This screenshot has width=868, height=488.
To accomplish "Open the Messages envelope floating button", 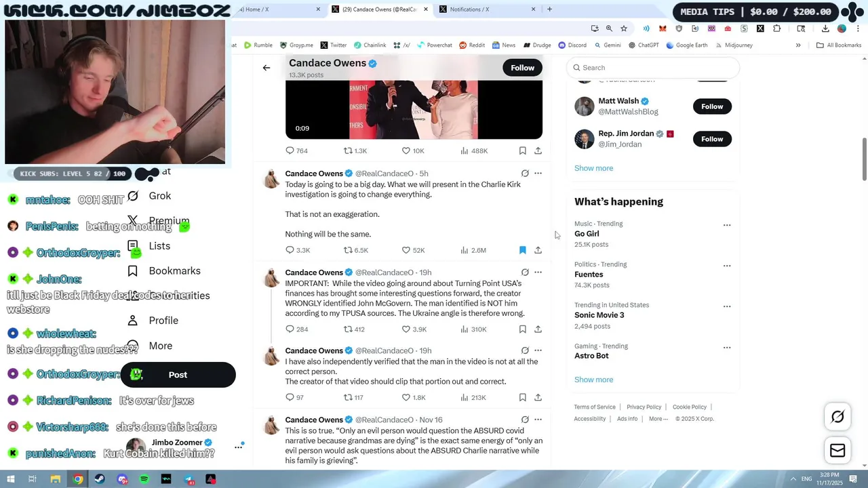I will click(837, 451).
